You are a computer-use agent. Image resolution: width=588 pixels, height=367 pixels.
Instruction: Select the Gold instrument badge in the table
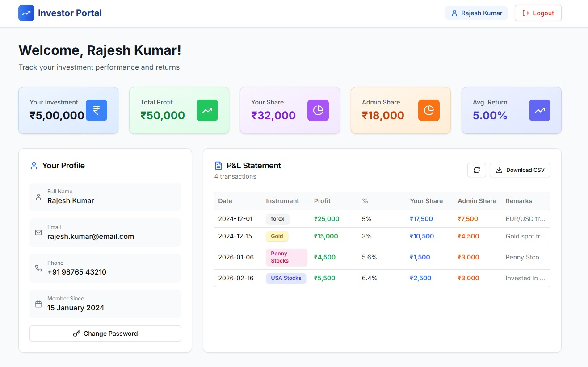[x=277, y=236]
